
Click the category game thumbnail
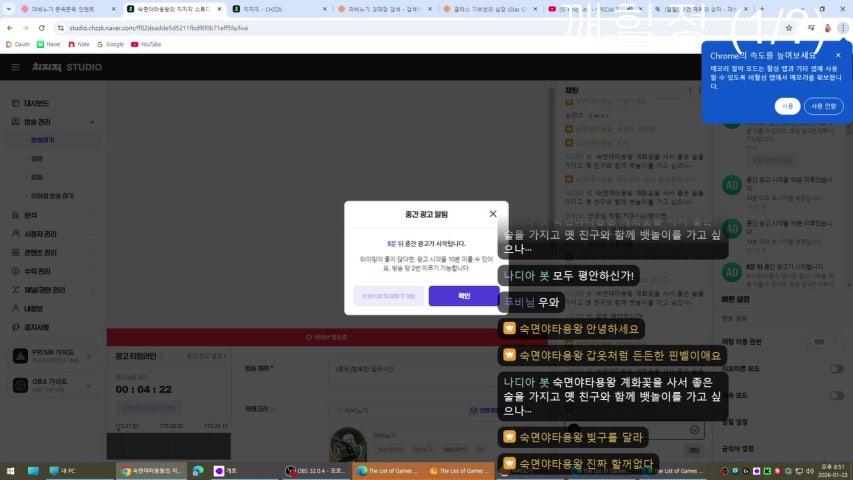click(x=348, y=445)
